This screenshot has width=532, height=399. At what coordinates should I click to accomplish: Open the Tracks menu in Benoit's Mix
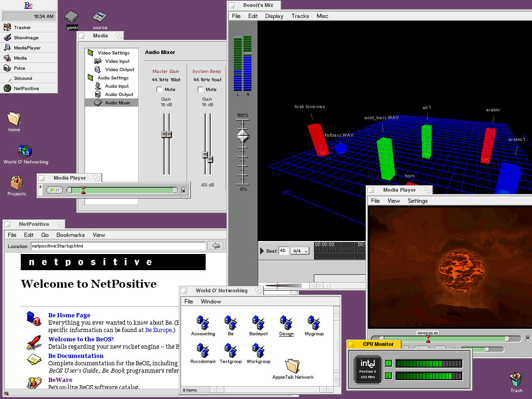coord(300,16)
